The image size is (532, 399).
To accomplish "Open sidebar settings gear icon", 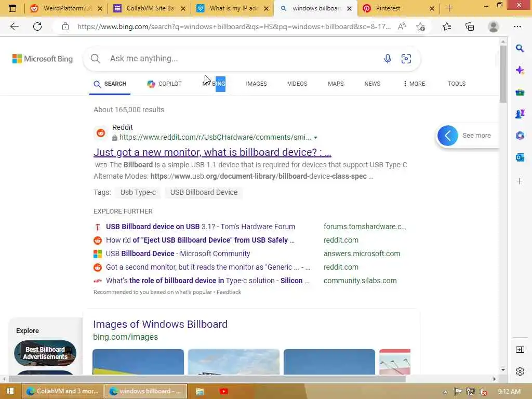I will pos(520,371).
